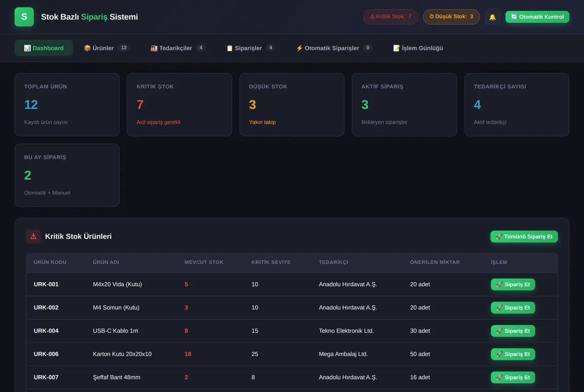Run Otomatik Kontrol

tap(537, 17)
